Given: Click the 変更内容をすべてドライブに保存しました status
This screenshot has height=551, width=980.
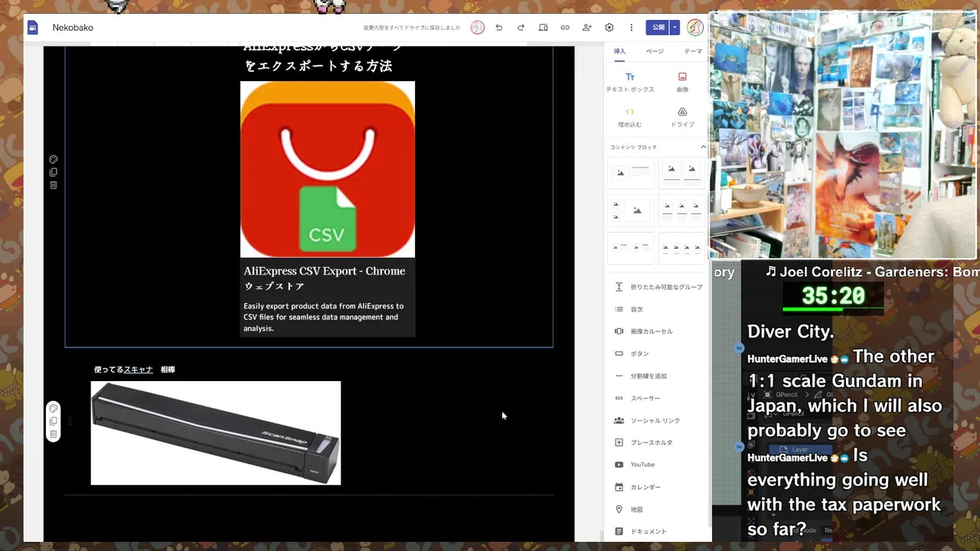Looking at the screenshot, I should pyautogui.click(x=412, y=28).
